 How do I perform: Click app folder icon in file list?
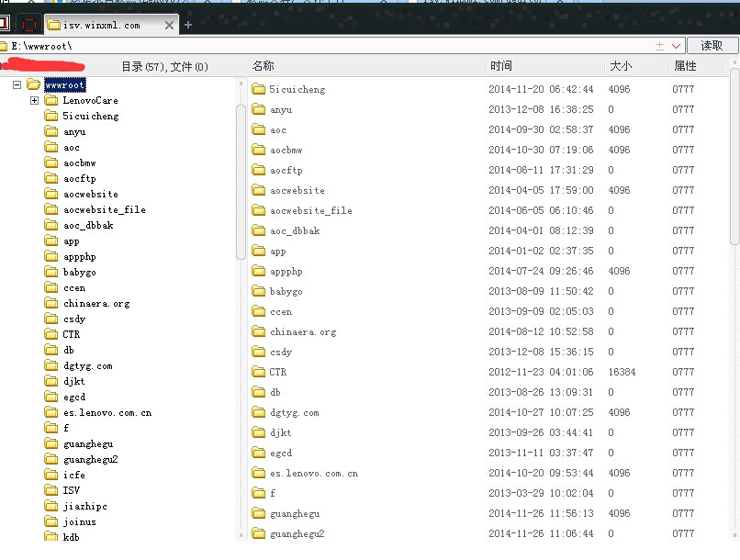click(258, 251)
